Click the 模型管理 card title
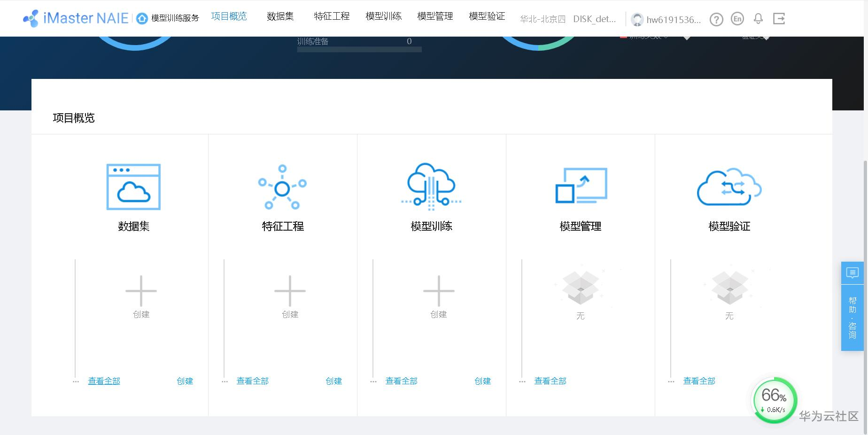Image resolution: width=868 pixels, height=435 pixels. [x=581, y=226]
